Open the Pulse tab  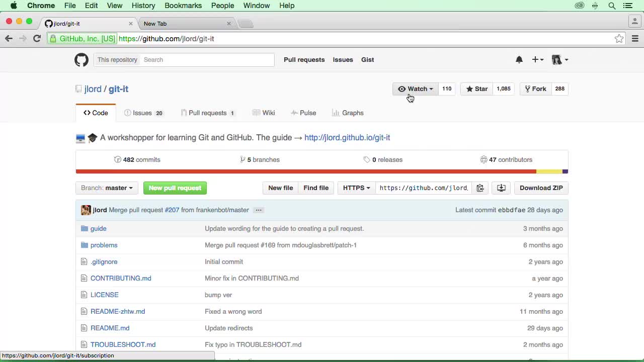point(303,113)
